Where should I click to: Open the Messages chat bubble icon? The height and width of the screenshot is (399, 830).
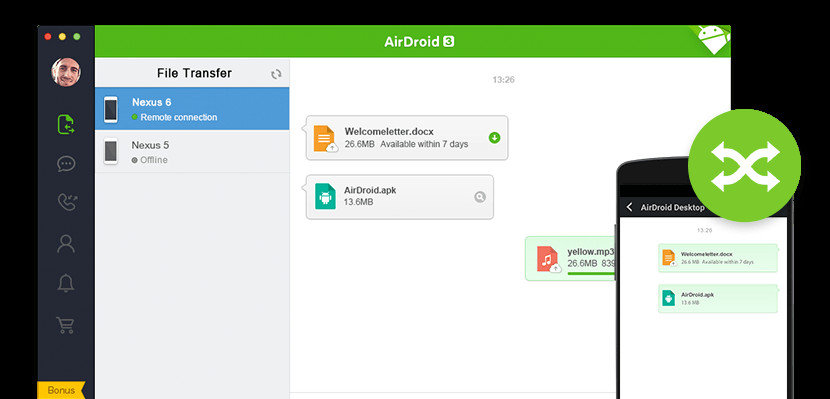click(66, 164)
